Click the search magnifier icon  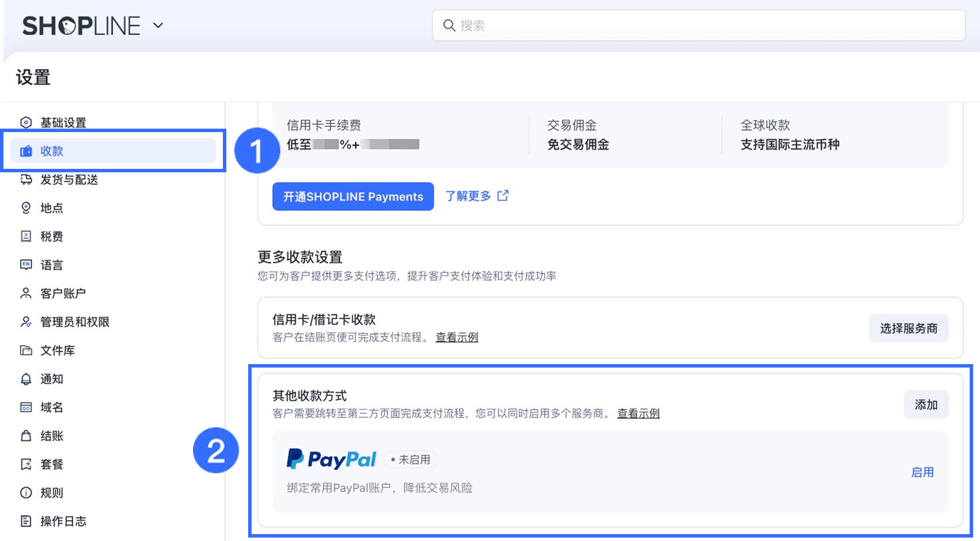click(x=449, y=25)
